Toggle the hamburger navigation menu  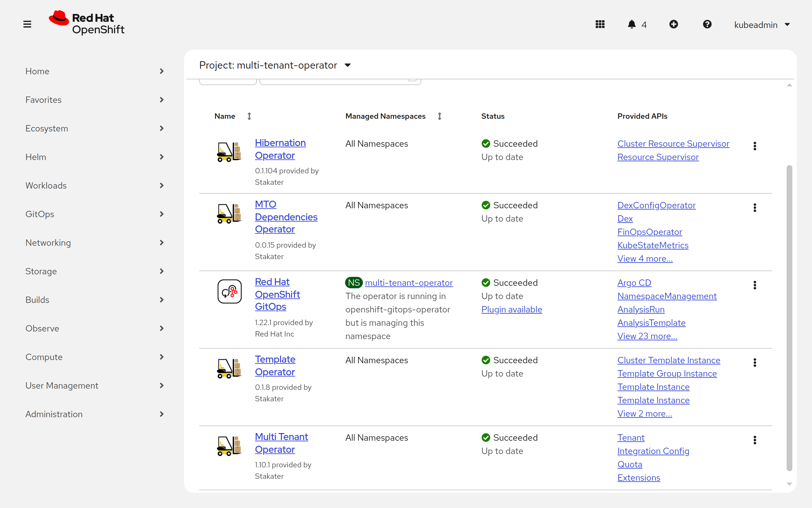tap(27, 24)
